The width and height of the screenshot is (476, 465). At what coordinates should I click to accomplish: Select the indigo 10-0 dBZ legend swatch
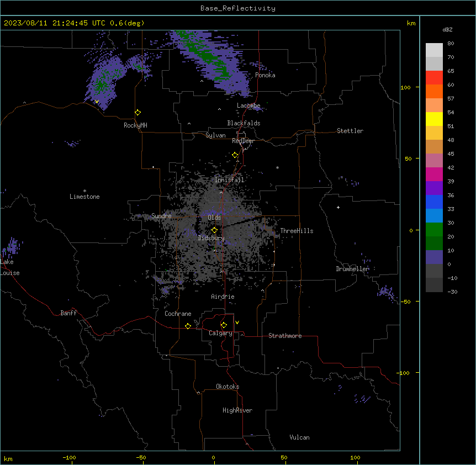[434, 257]
